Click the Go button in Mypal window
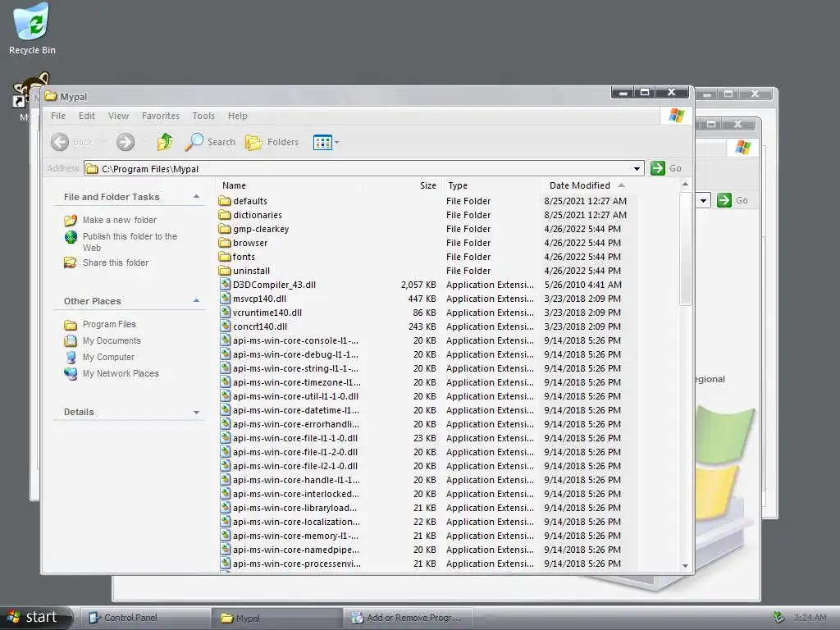840x630 pixels. click(666, 168)
